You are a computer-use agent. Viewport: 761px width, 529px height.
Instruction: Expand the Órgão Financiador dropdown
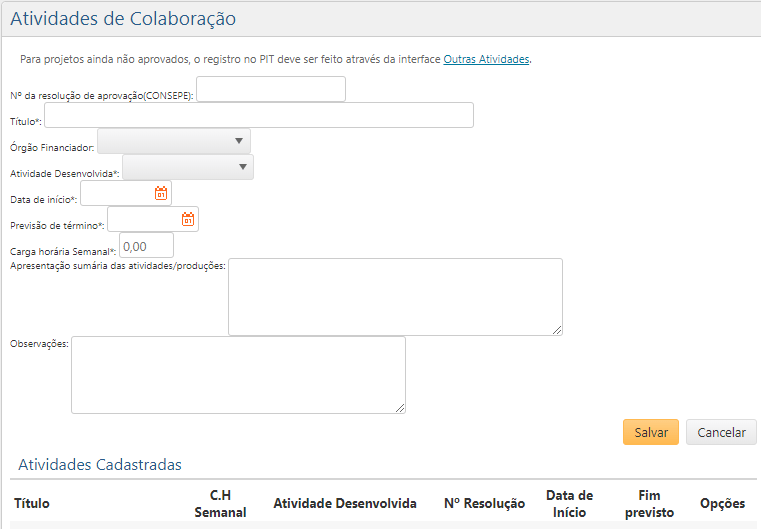point(174,141)
